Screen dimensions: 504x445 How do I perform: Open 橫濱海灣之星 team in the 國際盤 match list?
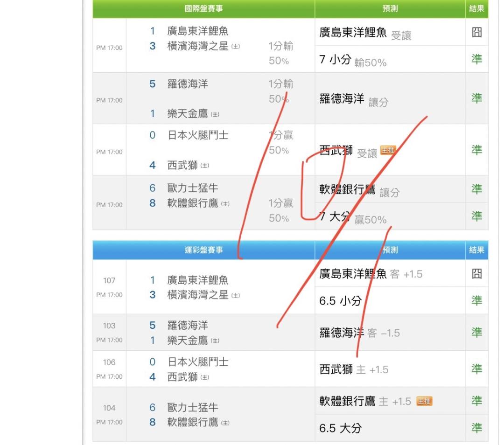click(x=198, y=46)
